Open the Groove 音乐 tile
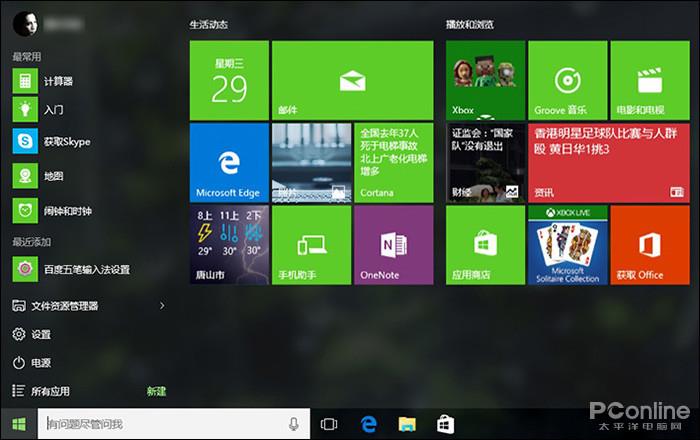 pos(567,80)
